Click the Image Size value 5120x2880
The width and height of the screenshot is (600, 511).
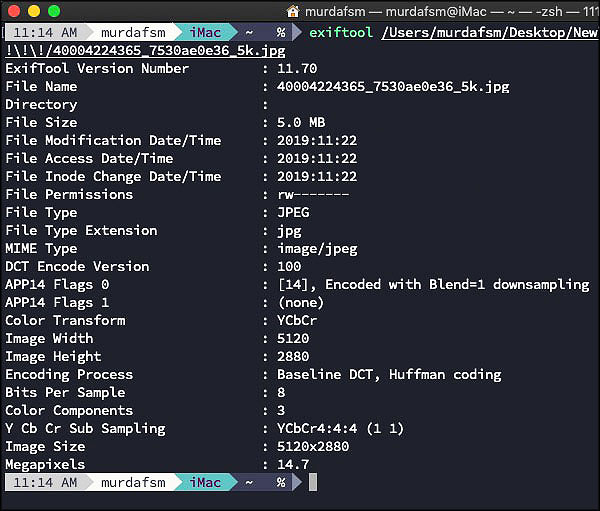click(313, 446)
